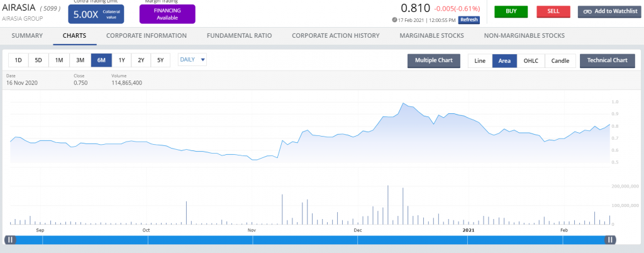Open the CHARTS tab

pyautogui.click(x=74, y=36)
